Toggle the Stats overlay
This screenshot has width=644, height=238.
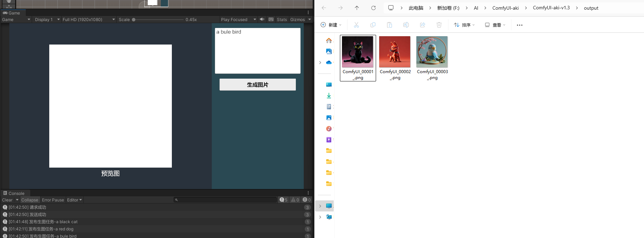[x=282, y=20]
